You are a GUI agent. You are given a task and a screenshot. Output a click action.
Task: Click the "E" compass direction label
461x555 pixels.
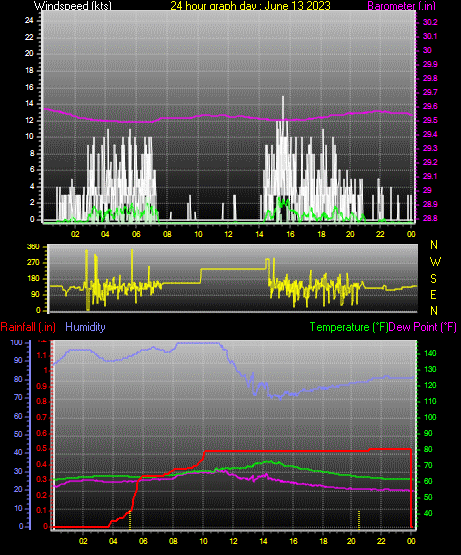pyautogui.click(x=433, y=294)
